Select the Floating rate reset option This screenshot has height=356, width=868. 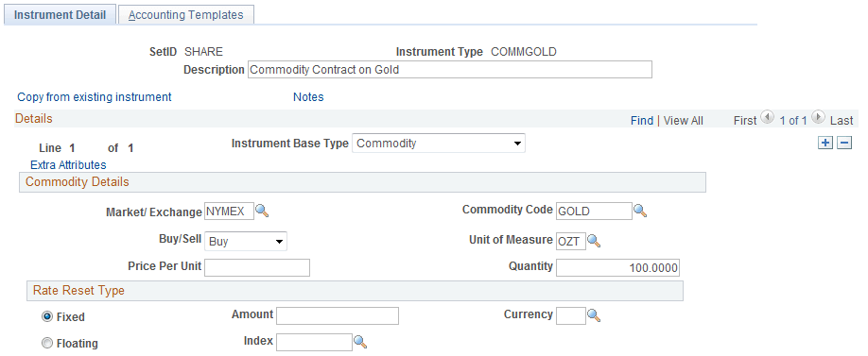pos(47,344)
